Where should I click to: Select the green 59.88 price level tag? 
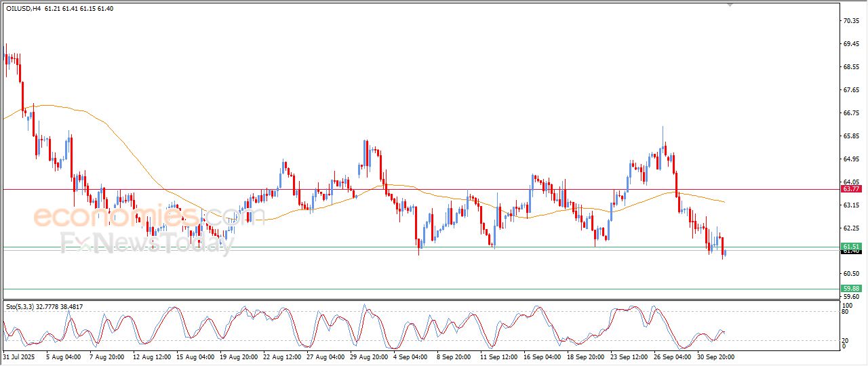(851, 289)
